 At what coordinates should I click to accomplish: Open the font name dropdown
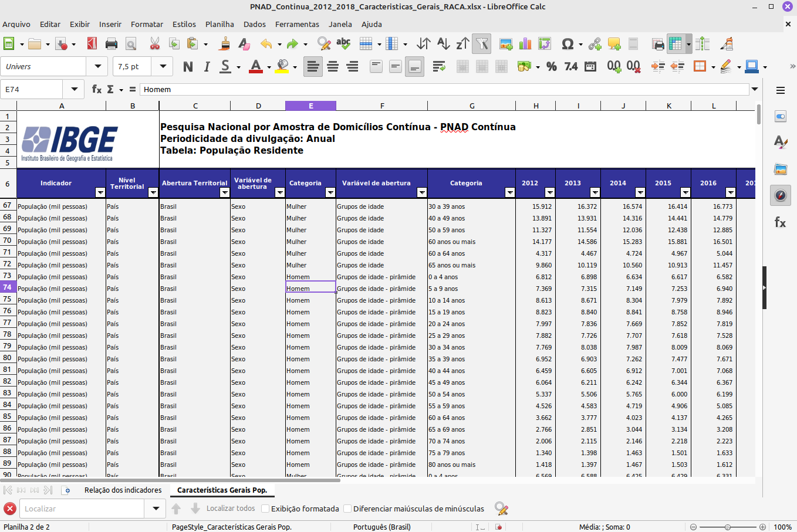point(97,67)
